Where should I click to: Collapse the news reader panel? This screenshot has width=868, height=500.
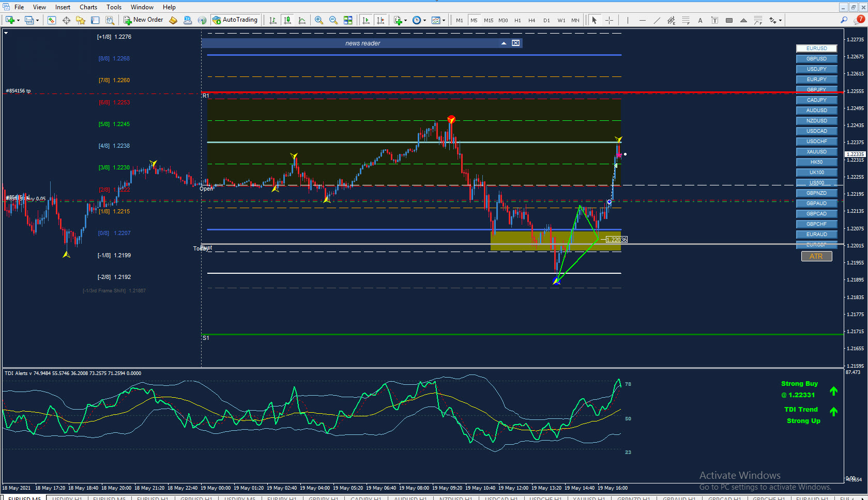point(504,43)
